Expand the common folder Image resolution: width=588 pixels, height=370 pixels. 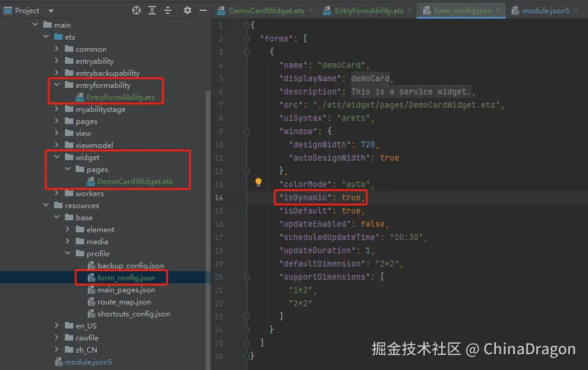click(57, 48)
